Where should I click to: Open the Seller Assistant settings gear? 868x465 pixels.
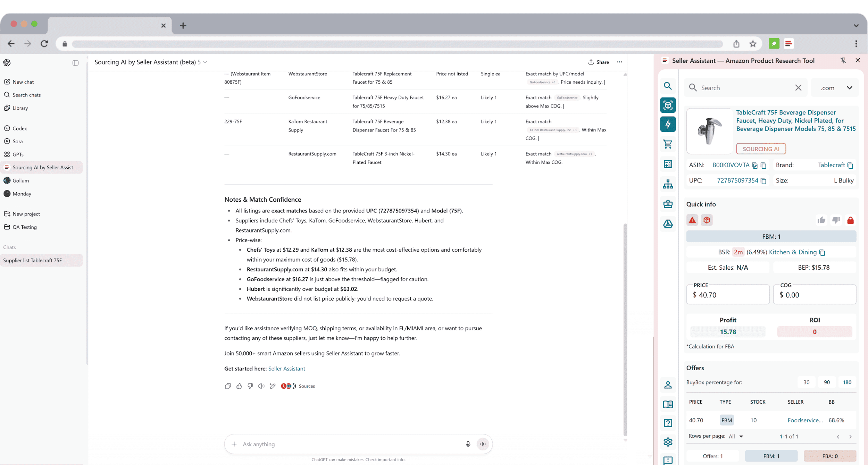[668, 442]
